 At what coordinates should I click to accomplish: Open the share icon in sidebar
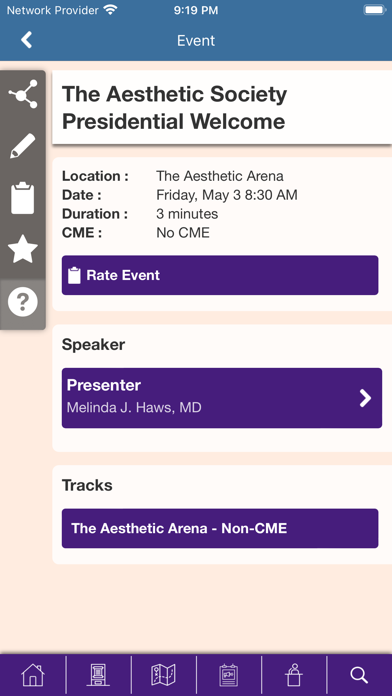click(23, 94)
